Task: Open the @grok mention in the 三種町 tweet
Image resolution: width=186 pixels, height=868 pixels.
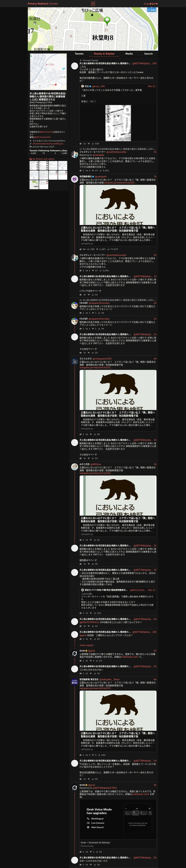Action: [83, 635]
